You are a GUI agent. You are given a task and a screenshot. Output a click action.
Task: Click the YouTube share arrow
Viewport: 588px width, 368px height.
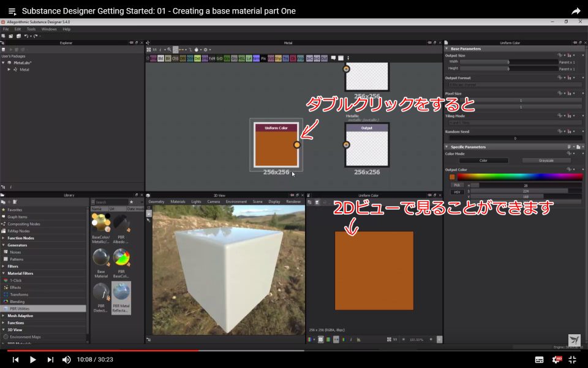click(x=576, y=11)
